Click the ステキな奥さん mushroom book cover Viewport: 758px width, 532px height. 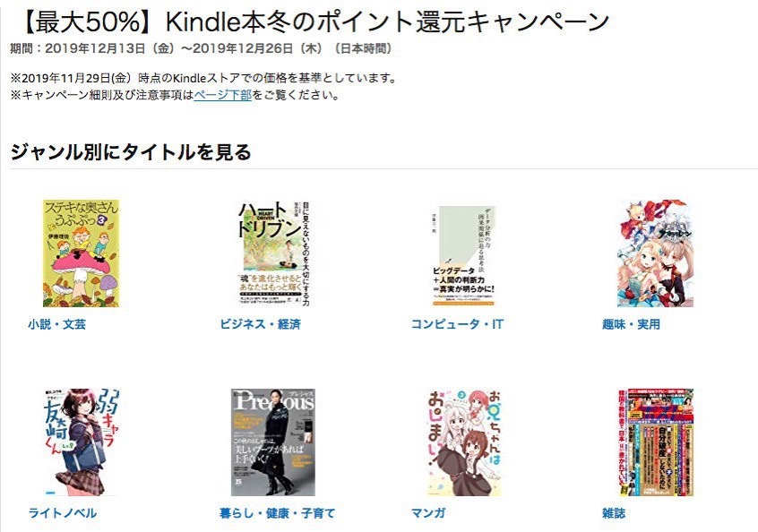click(82, 253)
